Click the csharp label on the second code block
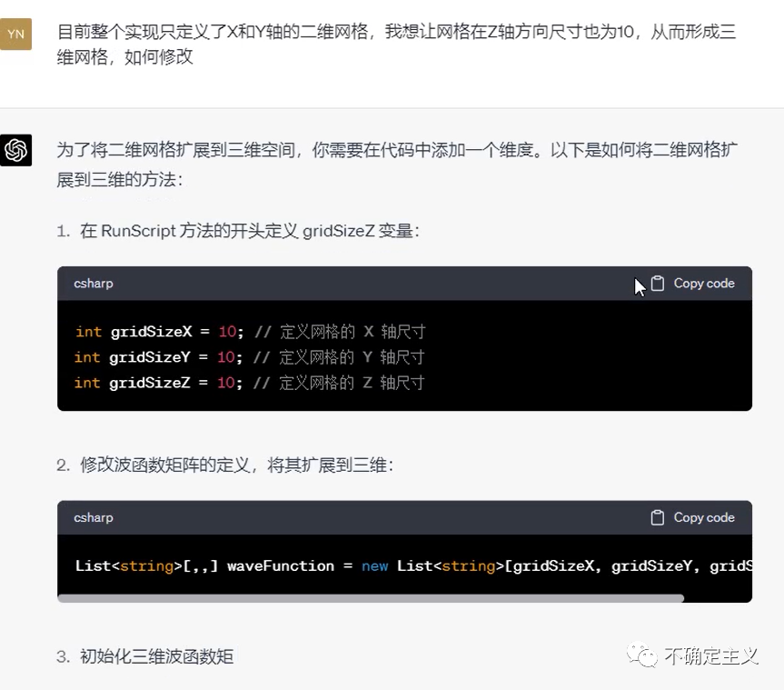Image resolution: width=784 pixels, height=690 pixels. pyautogui.click(x=94, y=517)
